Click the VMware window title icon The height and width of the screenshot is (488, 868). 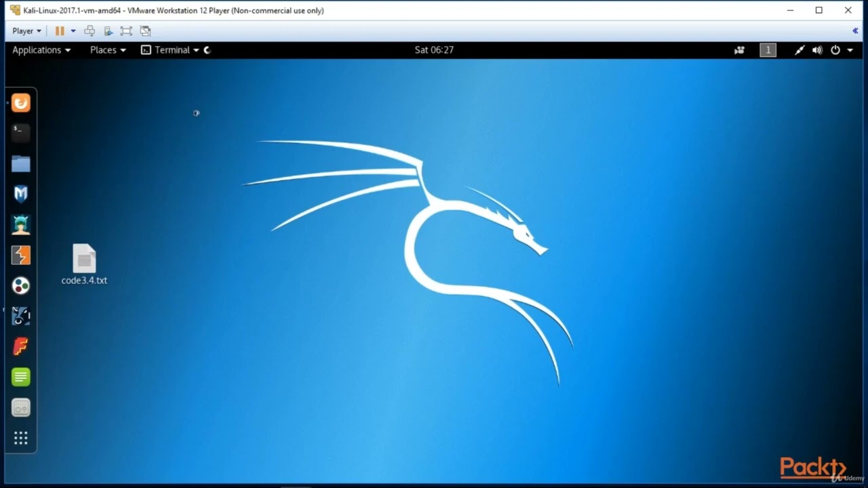pos(15,10)
